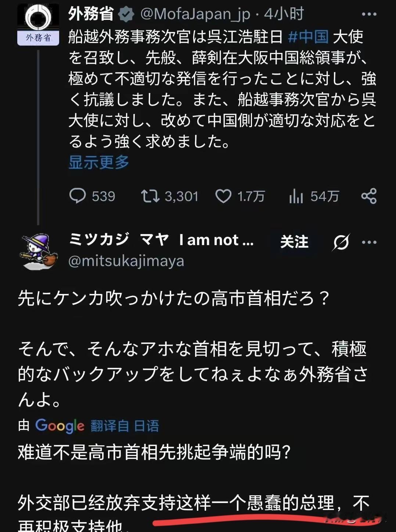Expand post with 显示更多

point(99,162)
